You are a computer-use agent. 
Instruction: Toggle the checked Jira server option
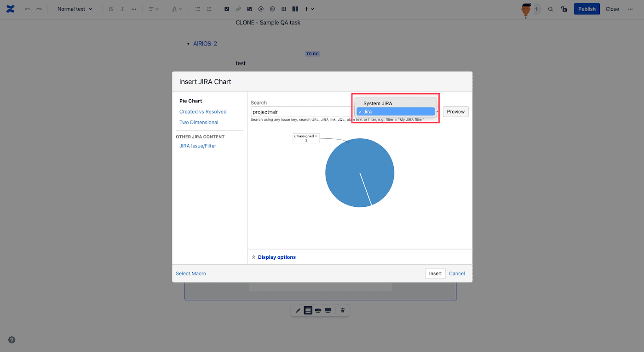[396, 111]
